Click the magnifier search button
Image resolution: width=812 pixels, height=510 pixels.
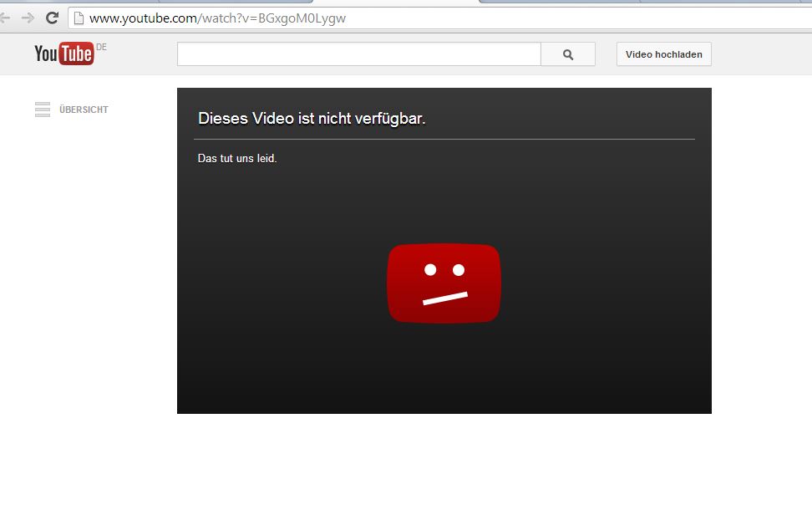pyautogui.click(x=568, y=54)
